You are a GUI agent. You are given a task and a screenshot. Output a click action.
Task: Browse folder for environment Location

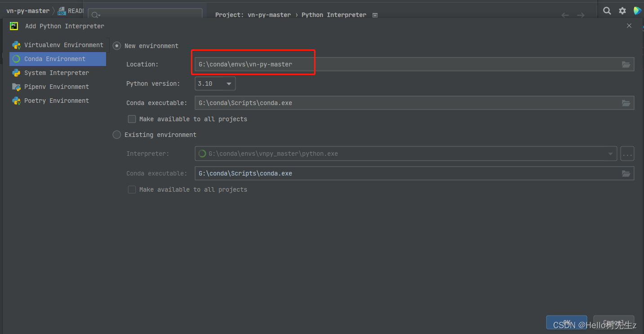[x=626, y=64]
